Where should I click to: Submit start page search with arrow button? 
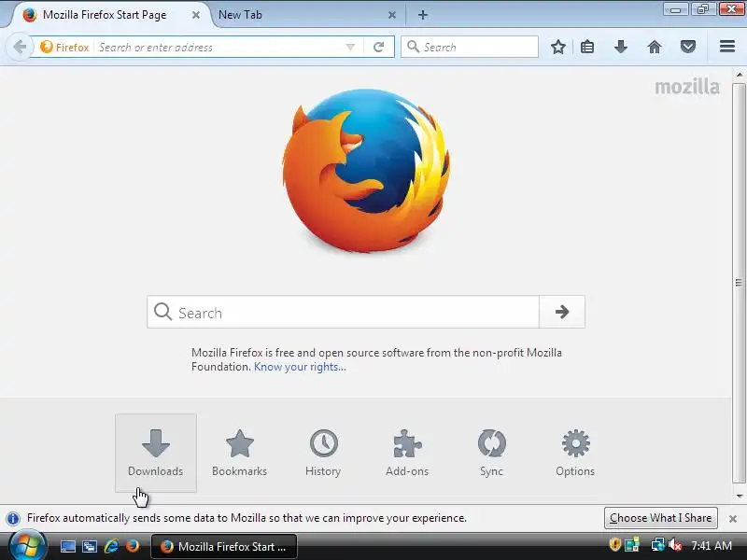562,312
